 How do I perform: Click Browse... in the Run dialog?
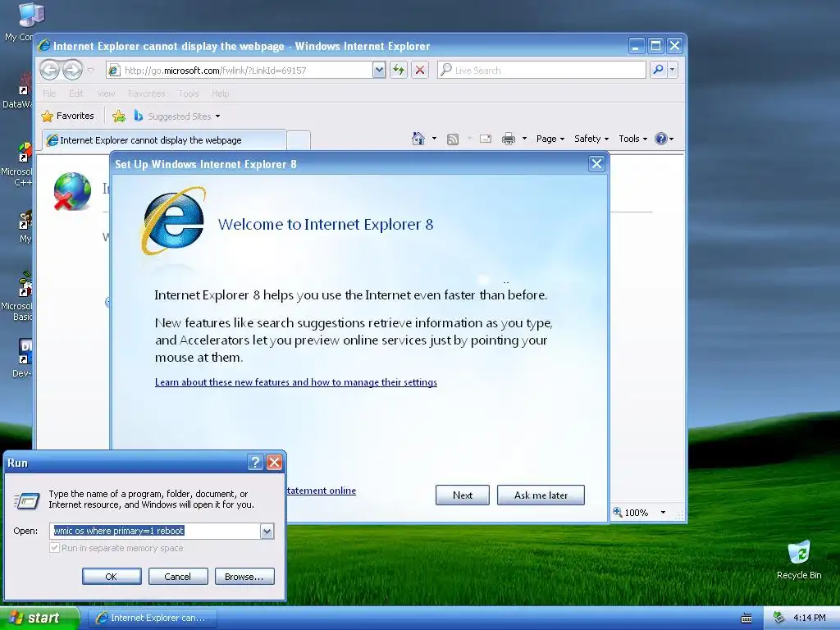tap(244, 577)
